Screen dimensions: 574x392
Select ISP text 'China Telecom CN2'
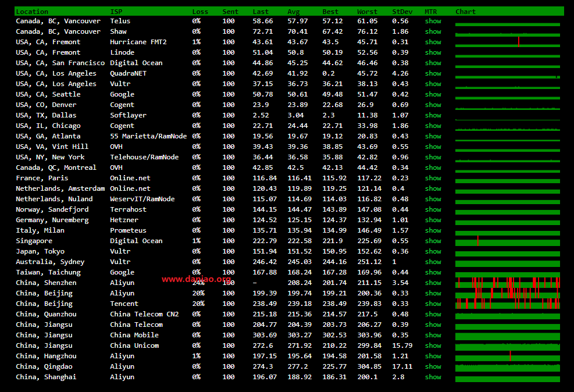(144, 314)
